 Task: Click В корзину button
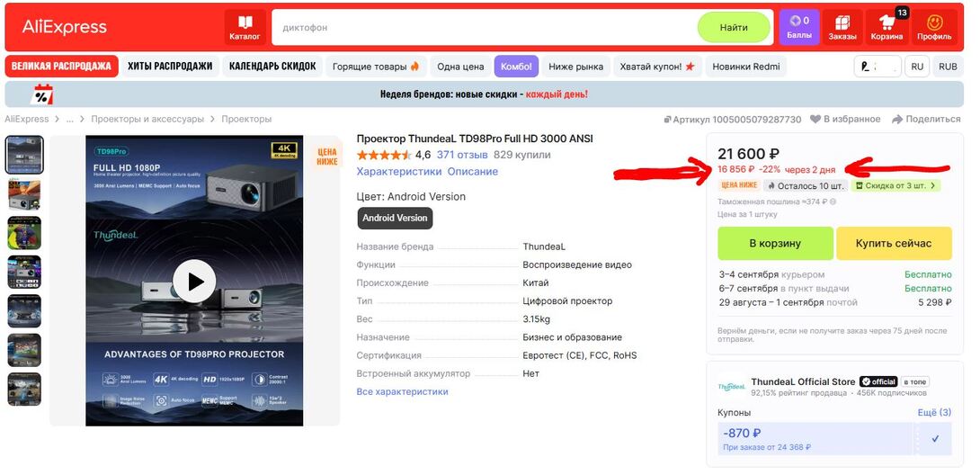pyautogui.click(x=775, y=243)
